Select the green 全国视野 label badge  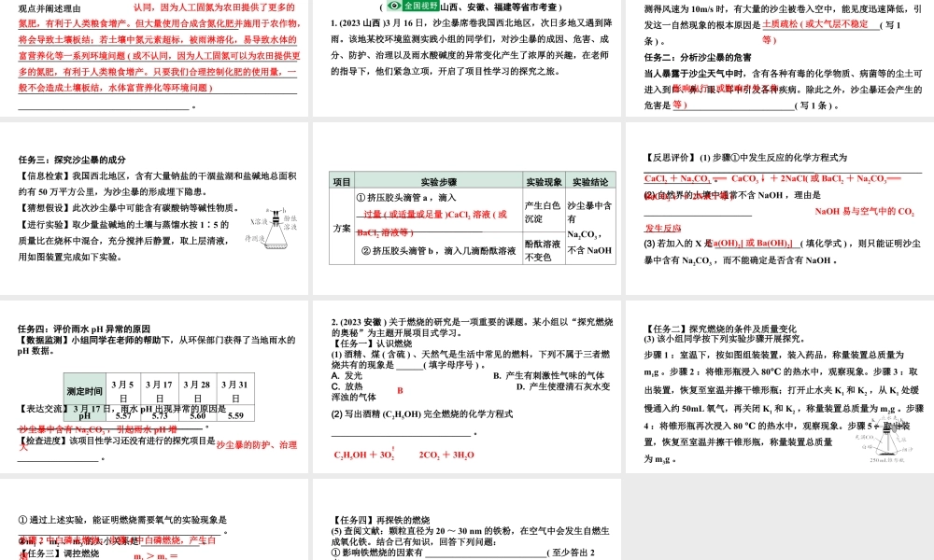point(419,5)
